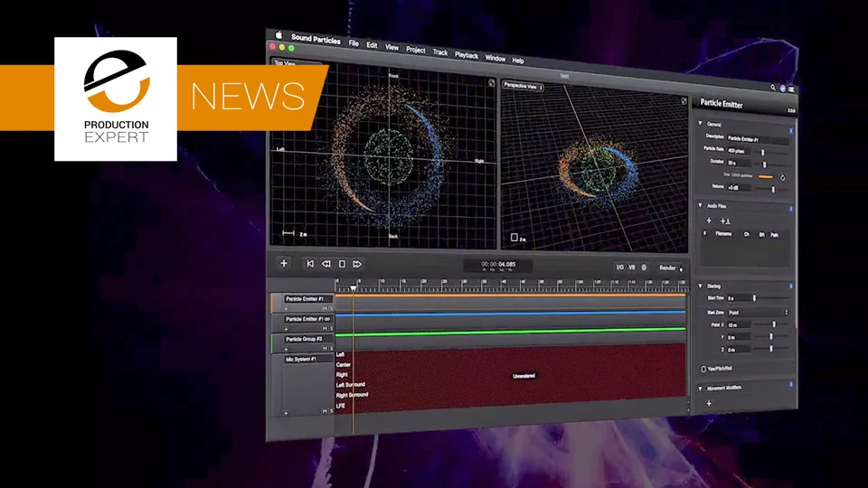Solo the Particle Group #3 track
The height and width of the screenshot is (488, 868).
pyautogui.click(x=332, y=349)
